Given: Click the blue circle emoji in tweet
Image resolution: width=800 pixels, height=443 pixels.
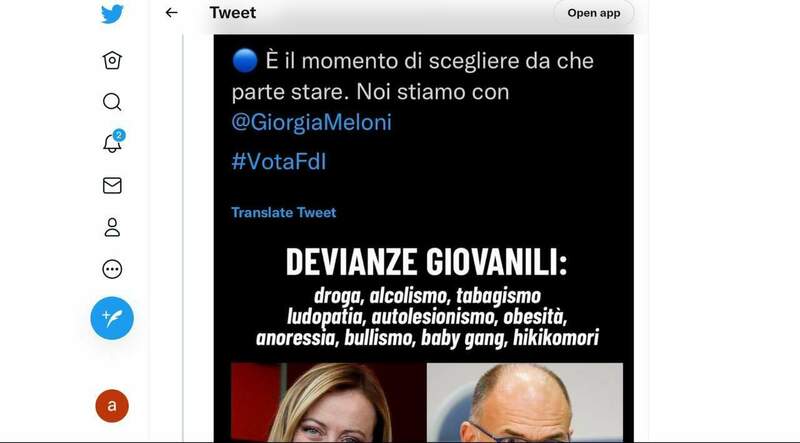Looking at the screenshot, I should (x=244, y=61).
